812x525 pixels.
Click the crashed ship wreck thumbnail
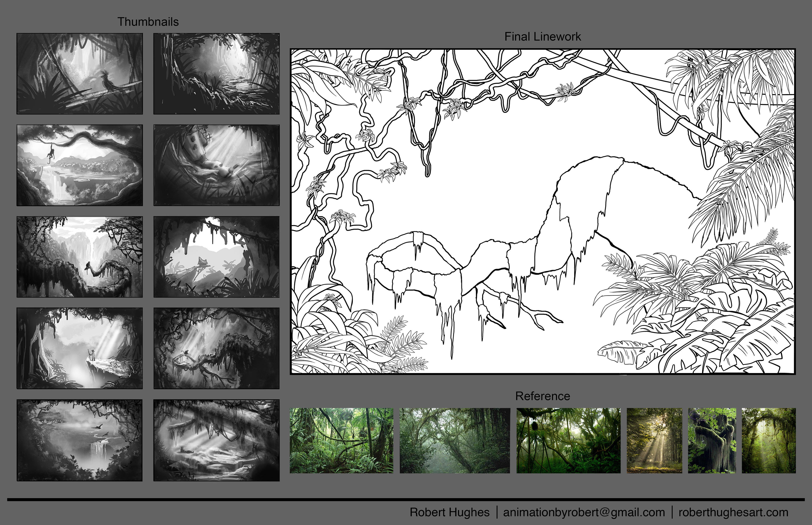(216, 165)
